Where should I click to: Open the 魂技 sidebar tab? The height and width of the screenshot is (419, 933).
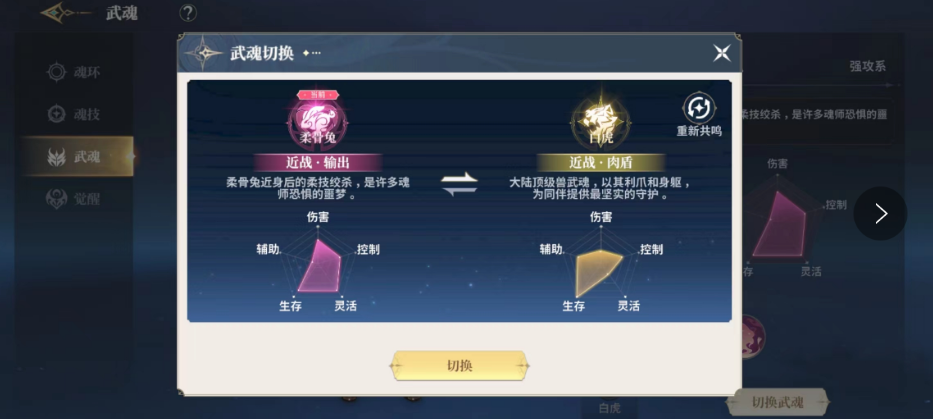pos(74,114)
